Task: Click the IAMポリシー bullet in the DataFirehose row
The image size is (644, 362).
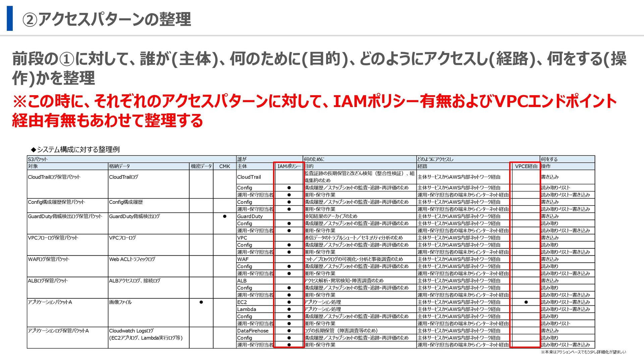Action: tap(289, 331)
